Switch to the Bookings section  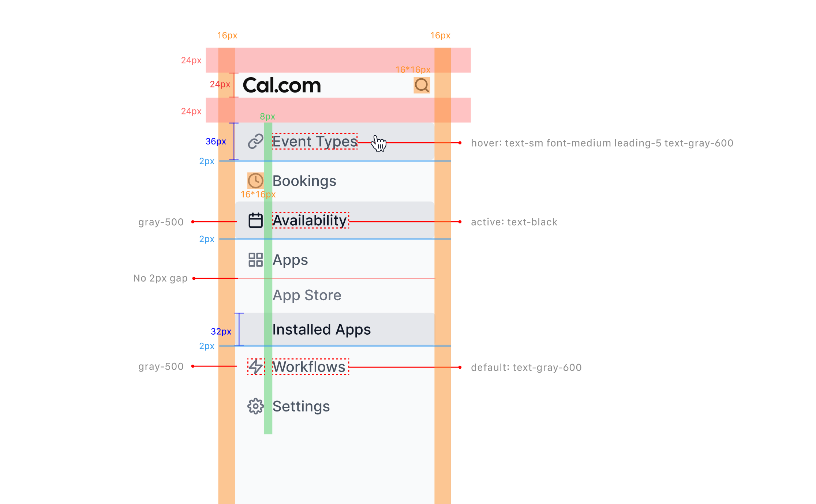305,181
